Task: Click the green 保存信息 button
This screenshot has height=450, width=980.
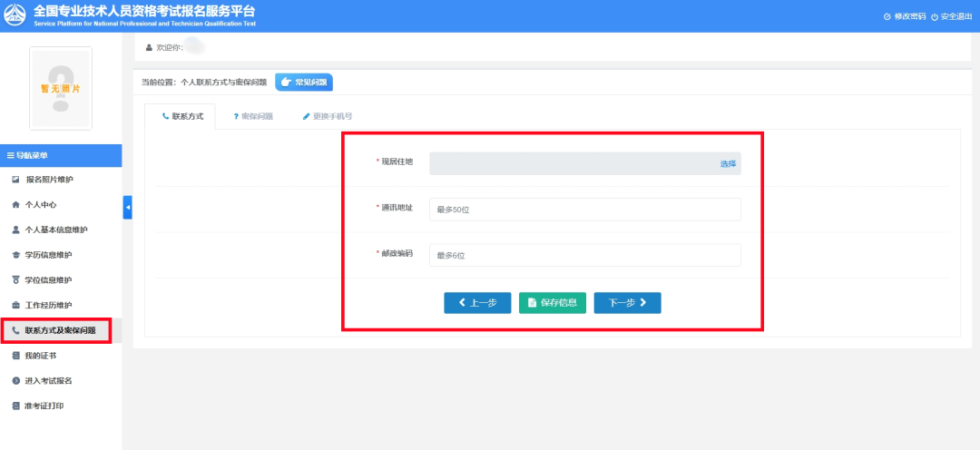Action: point(553,303)
